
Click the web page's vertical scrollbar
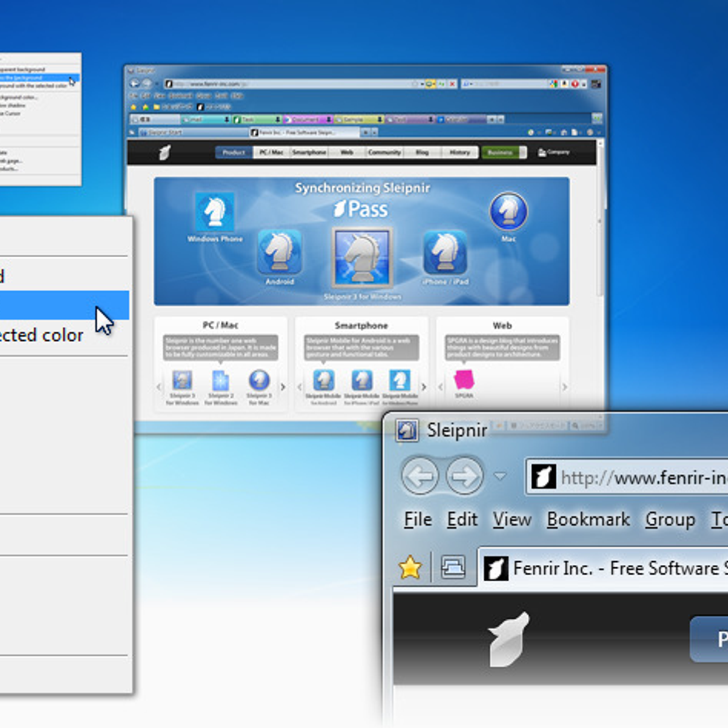[x=601, y=243]
